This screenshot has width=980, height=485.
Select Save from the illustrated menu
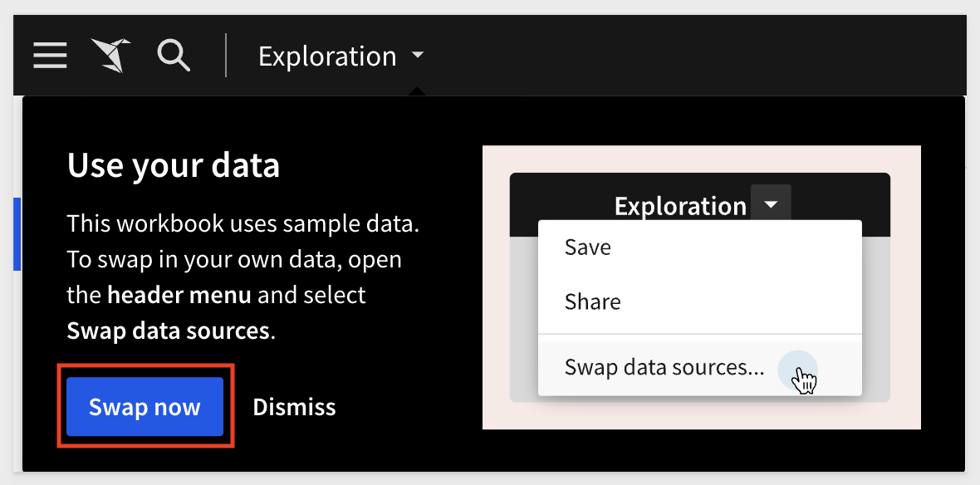point(587,247)
